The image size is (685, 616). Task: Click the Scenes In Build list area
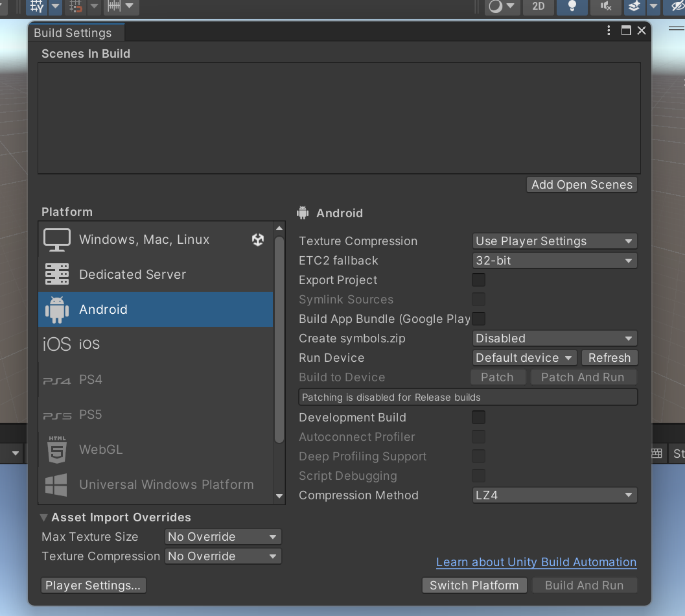point(339,118)
